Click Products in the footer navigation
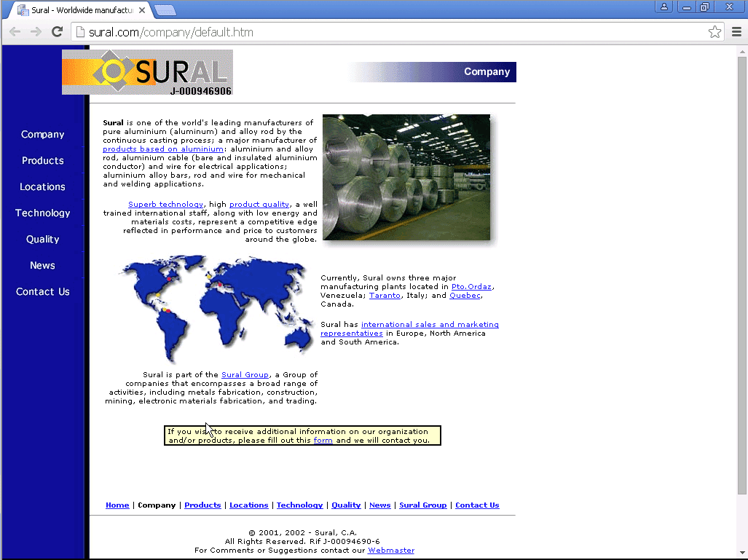This screenshot has height=560, width=748. (x=202, y=505)
